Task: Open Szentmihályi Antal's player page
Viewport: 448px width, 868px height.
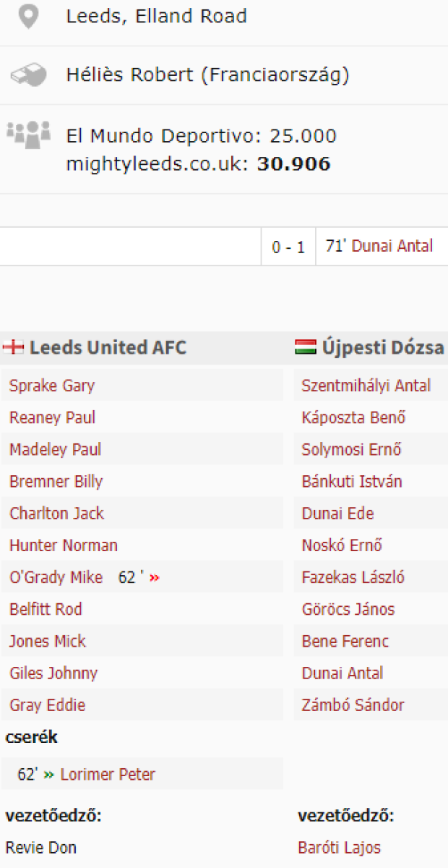Action: (366, 386)
